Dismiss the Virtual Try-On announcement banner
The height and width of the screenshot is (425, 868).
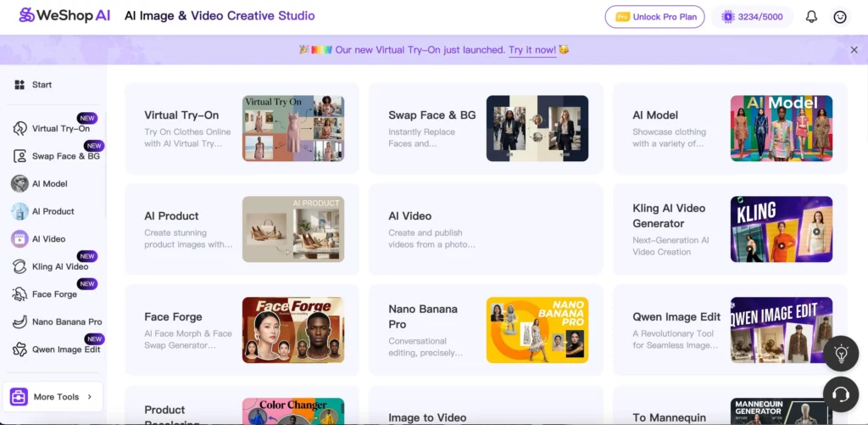(854, 50)
